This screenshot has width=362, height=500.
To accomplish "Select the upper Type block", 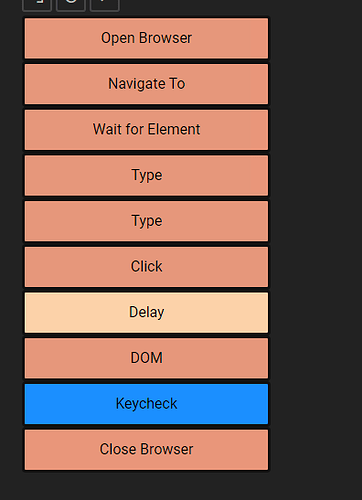I will (x=146, y=175).
